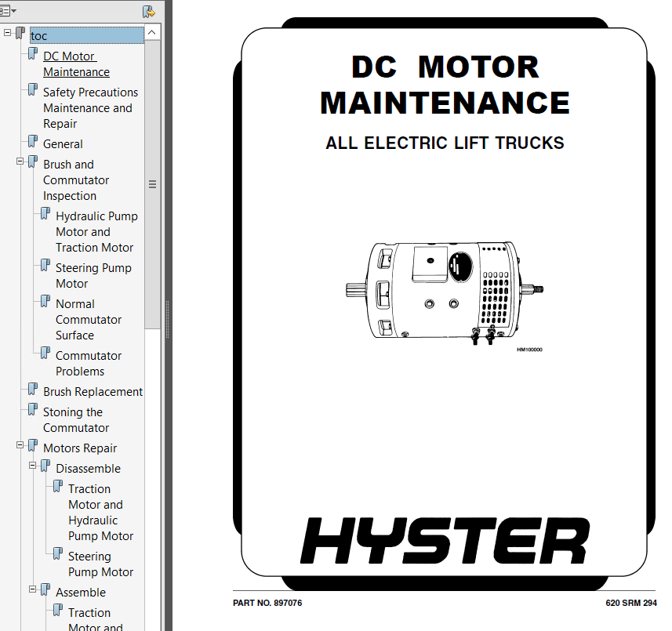Viewport: 672px width, 631px height.
Task: Collapse Brush and Commutator Inspection section
Action: (x=20, y=161)
